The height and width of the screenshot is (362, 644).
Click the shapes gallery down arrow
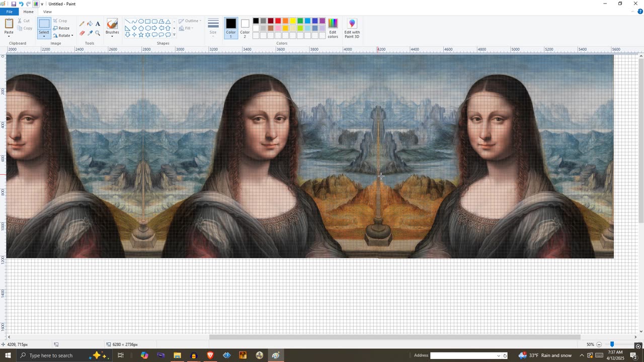click(x=174, y=28)
